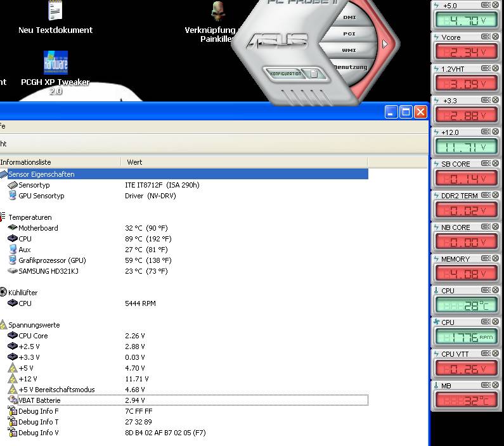Open settings icon on SB CORE panel

[x=486, y=163]
